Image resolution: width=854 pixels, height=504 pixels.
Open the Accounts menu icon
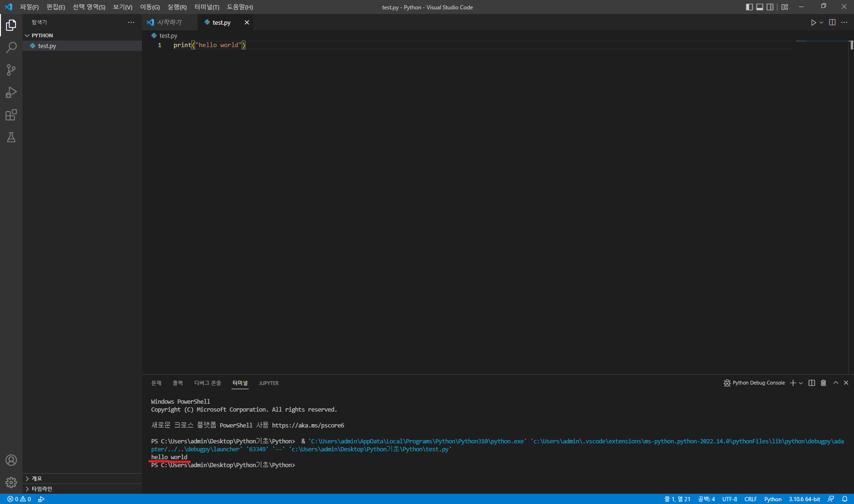[11, 460]
